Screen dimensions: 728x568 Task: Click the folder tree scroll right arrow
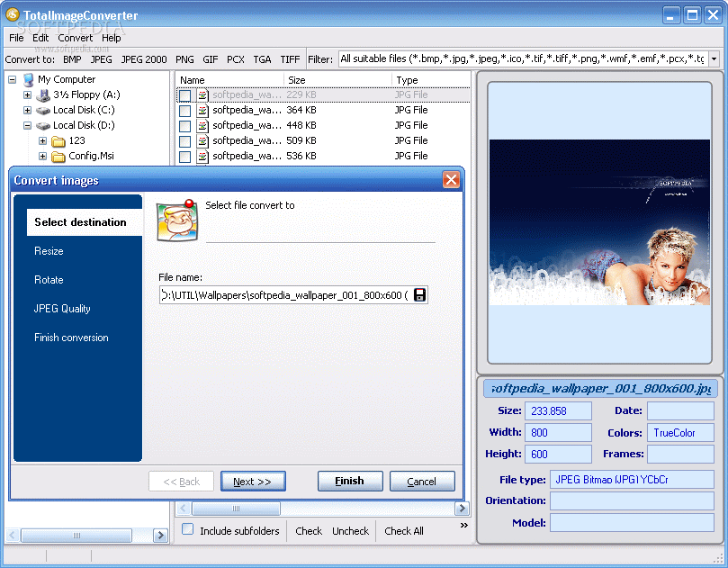click(160, 535)
